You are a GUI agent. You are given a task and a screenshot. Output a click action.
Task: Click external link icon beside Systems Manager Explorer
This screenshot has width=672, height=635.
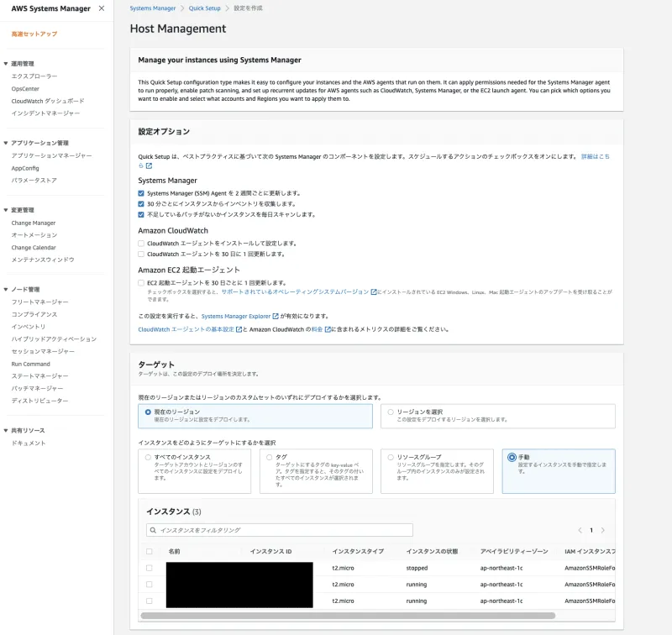click(276, 317)
